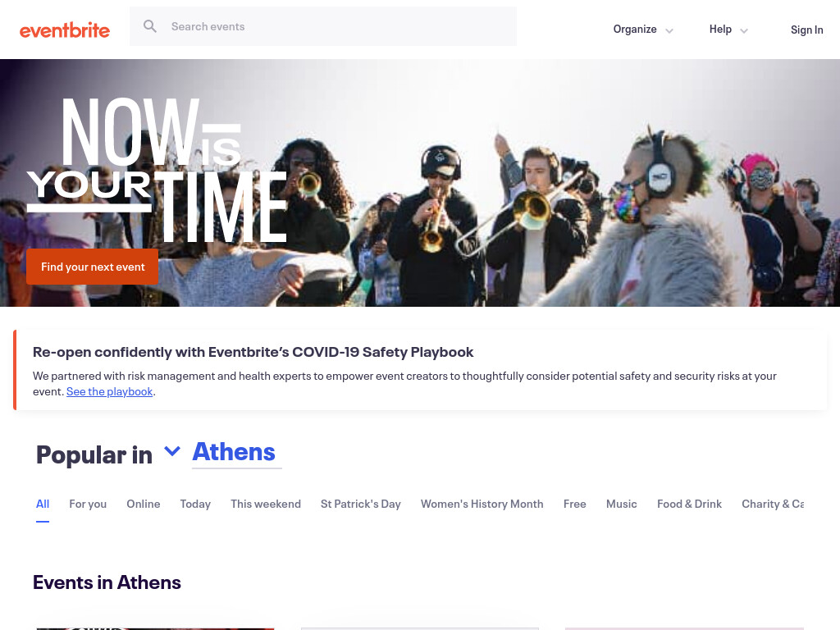Viewport: 840px width, 630px height.
Task: Click the chevron next to Help
Action: point(743,30)
